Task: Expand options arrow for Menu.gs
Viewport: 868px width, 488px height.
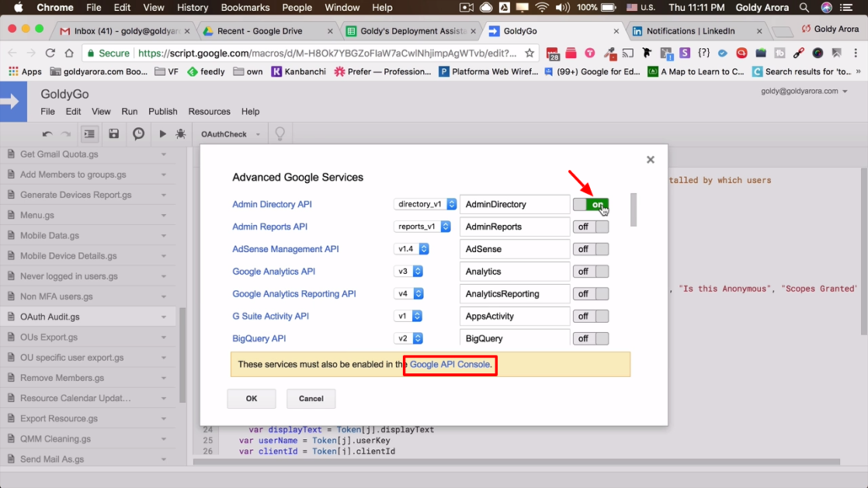Action: pos(163,216)
